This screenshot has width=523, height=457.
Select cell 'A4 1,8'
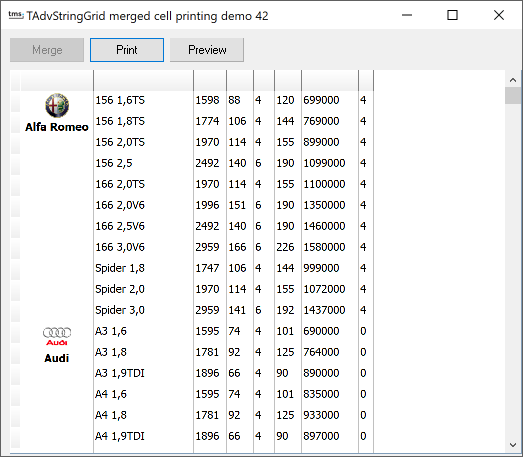click(x=111, y=415)
